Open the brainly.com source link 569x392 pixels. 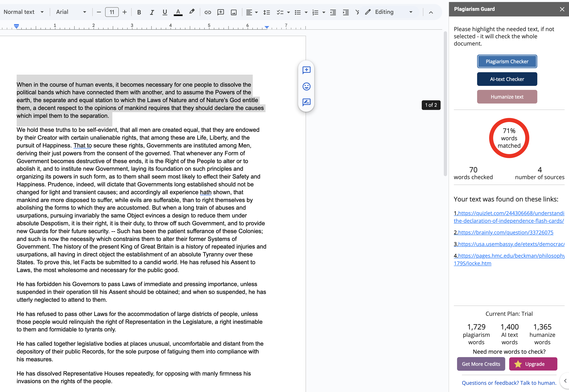[505, 232]
